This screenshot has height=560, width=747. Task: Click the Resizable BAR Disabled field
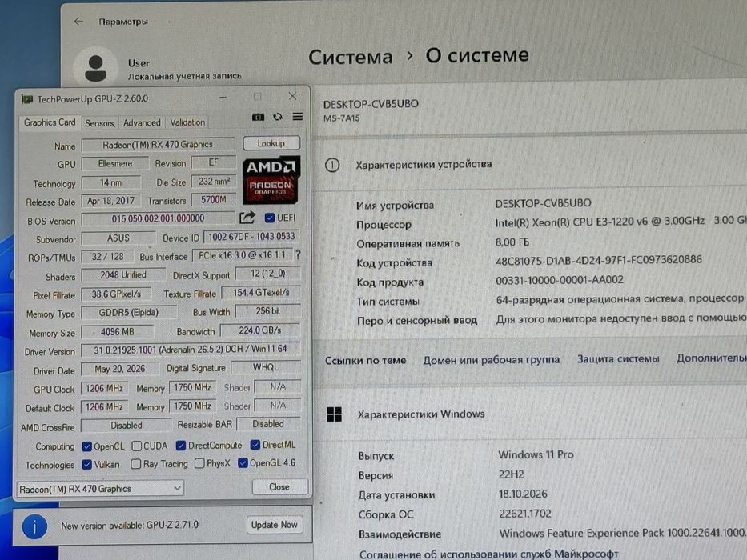(x=268, y=424)
